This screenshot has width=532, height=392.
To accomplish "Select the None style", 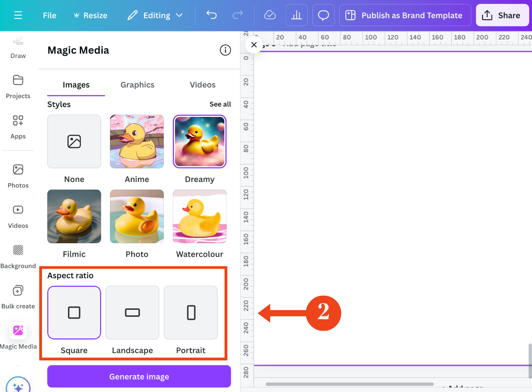I will coord(74,141).
